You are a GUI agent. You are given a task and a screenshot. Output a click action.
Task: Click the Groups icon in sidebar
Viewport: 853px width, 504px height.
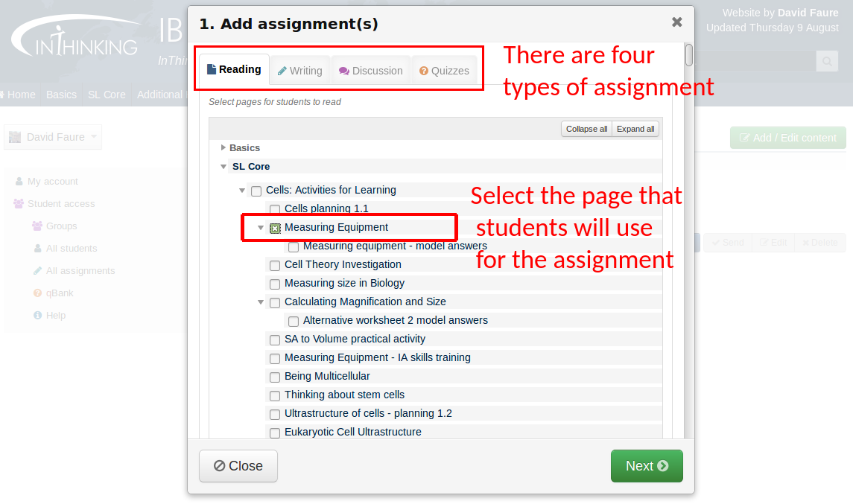[x=37, y=226]
